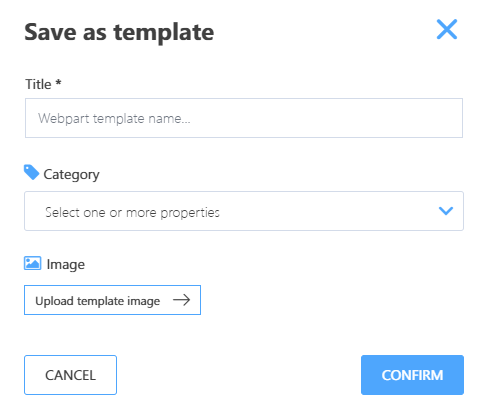This screenshot has height=410, width=488.
Task: Click the required asterisk next to Title
Action: click(58, 82)
